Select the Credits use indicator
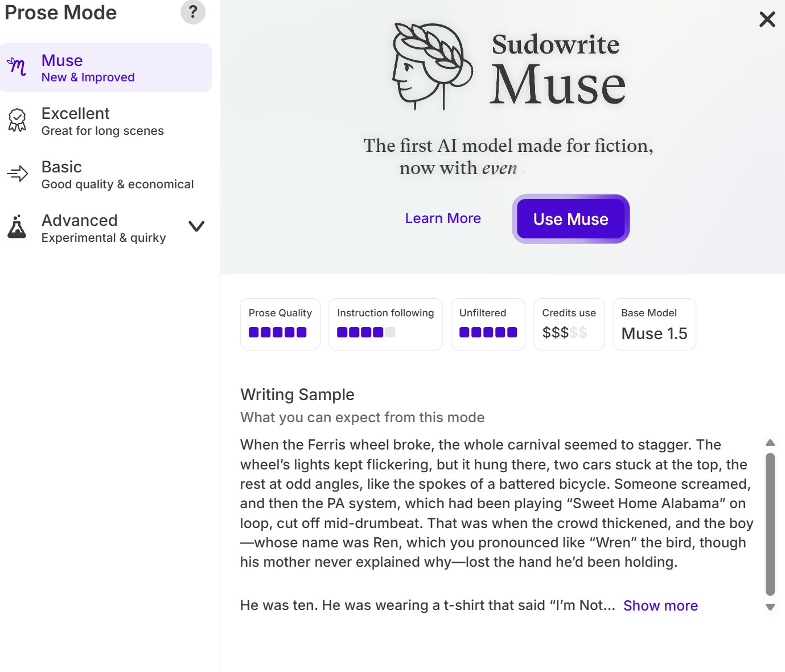The height and width of the screenshot is (672, 785). pos(569,324)
